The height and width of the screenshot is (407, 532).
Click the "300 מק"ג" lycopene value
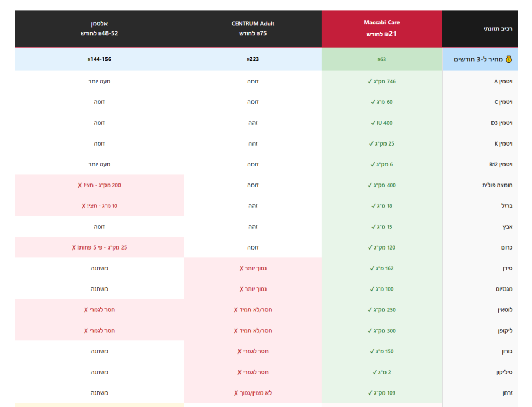click(382, 331)
